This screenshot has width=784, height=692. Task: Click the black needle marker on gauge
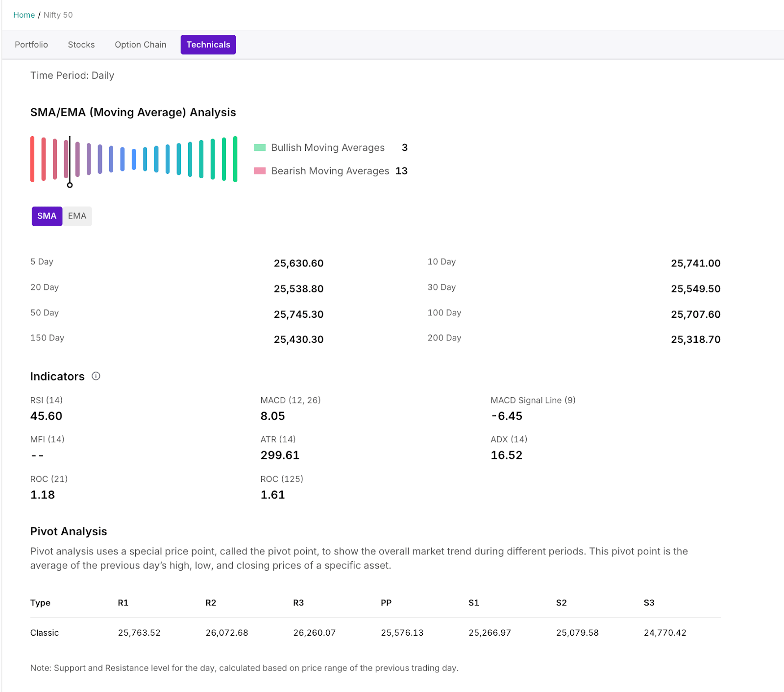tap(70, 185)
